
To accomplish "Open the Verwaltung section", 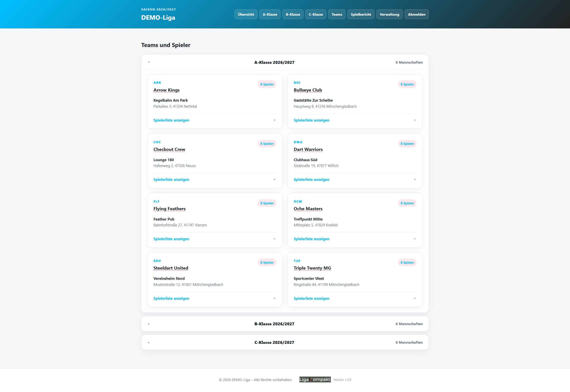I will pos(389,14).
